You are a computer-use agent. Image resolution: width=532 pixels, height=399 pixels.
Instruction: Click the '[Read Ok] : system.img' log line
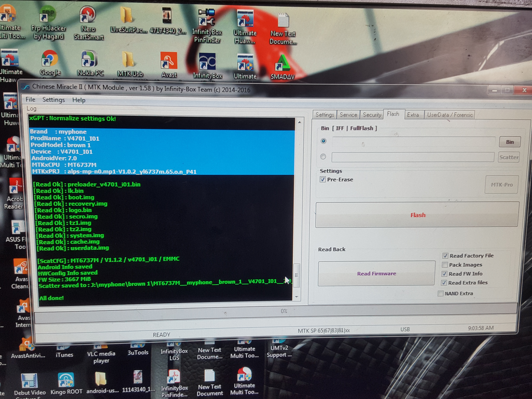tap(70, 235)
